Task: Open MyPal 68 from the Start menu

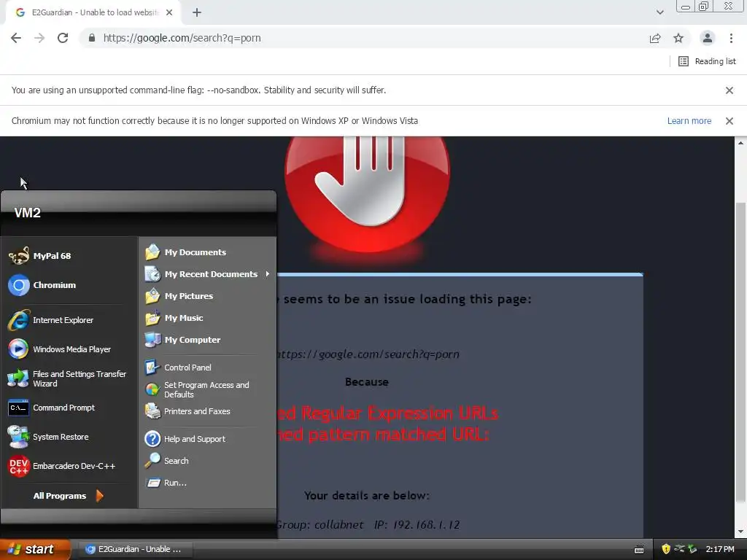Action: [40, 256]
